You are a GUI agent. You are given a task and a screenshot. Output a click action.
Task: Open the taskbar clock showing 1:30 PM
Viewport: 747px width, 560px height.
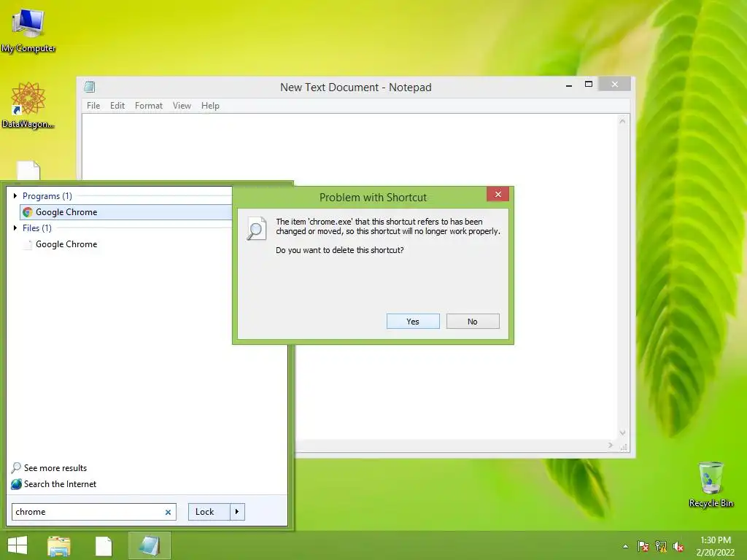pos(716,546)
